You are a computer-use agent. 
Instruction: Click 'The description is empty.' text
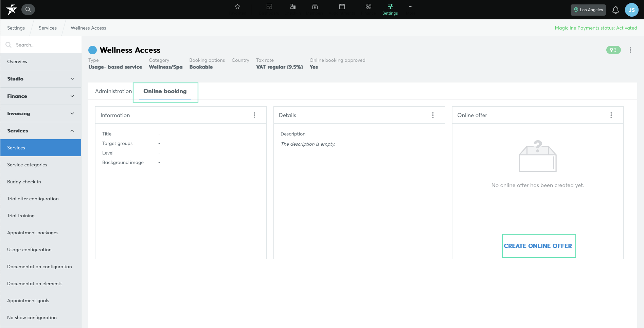(308, 144)
